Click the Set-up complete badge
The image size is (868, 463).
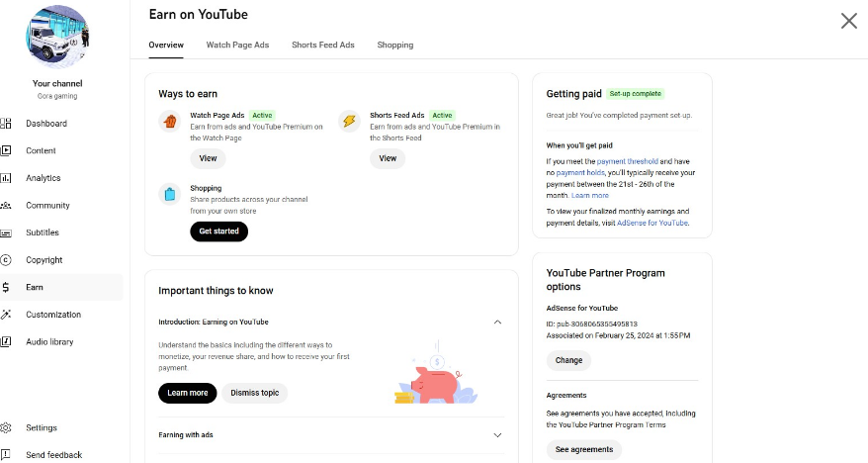click(636, 94)
